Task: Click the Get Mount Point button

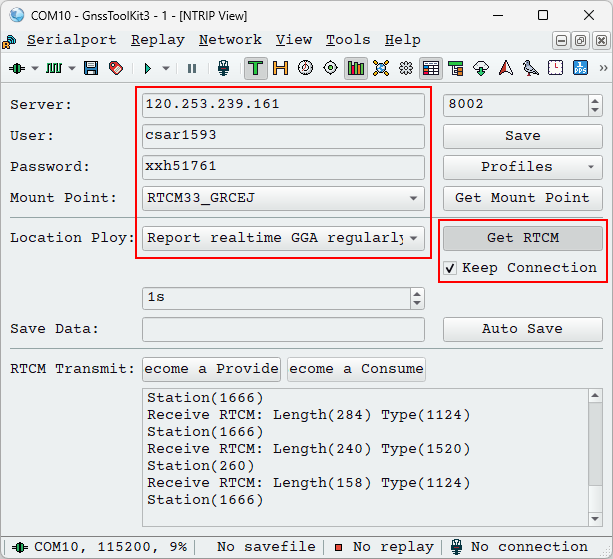Action: (522, 198)
